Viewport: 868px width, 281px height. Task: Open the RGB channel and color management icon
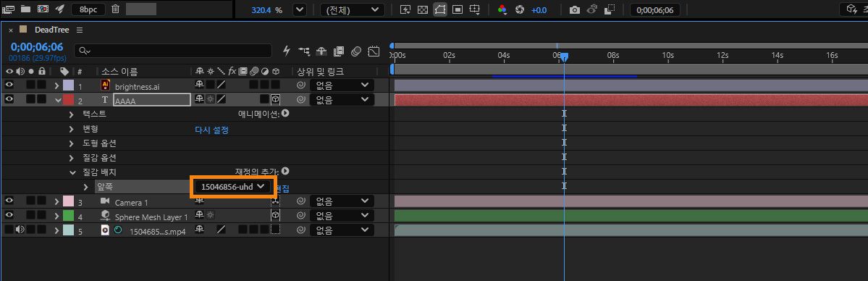502,10
